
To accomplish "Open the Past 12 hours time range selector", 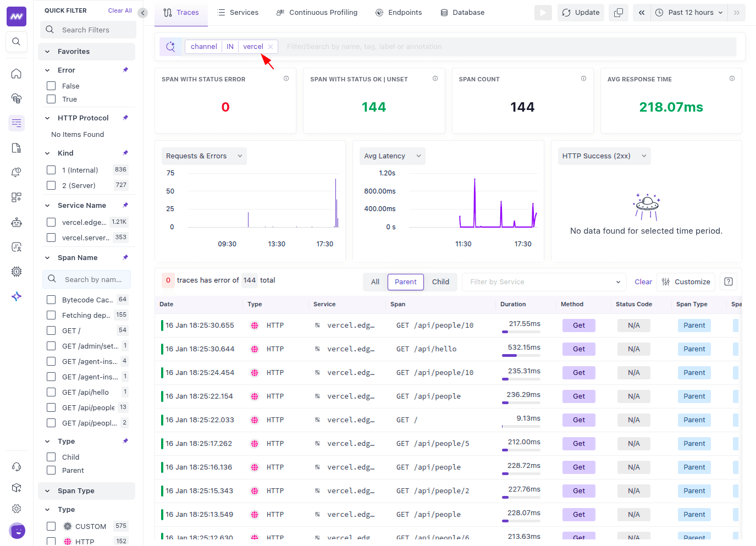I will [689, 12].
